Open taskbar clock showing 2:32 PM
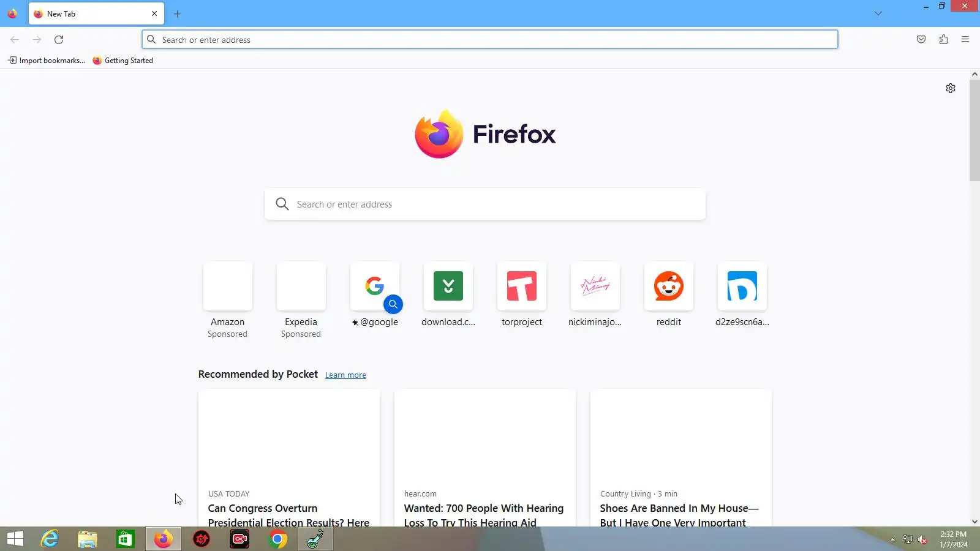Viewport: 980px width, 551px height. [954, 539]
